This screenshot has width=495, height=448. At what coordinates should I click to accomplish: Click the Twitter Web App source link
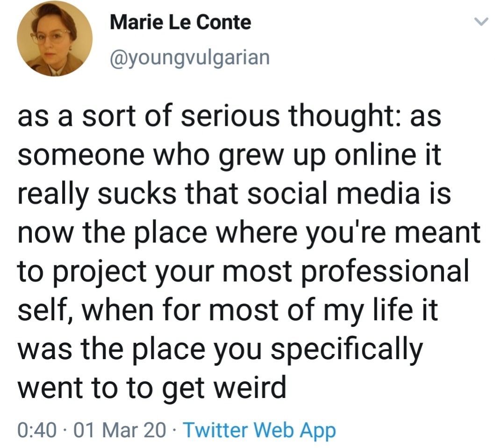click(259, 430)
